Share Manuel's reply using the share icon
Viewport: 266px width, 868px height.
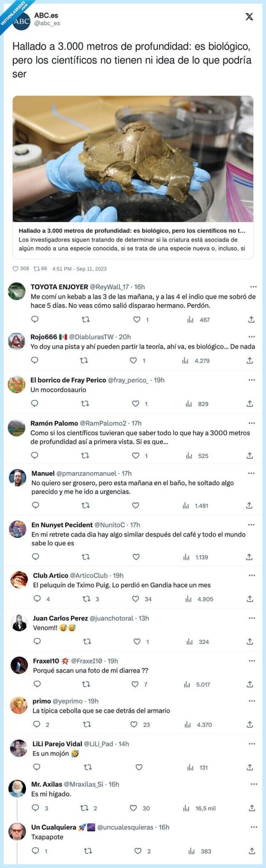click(x=252, y=507)
